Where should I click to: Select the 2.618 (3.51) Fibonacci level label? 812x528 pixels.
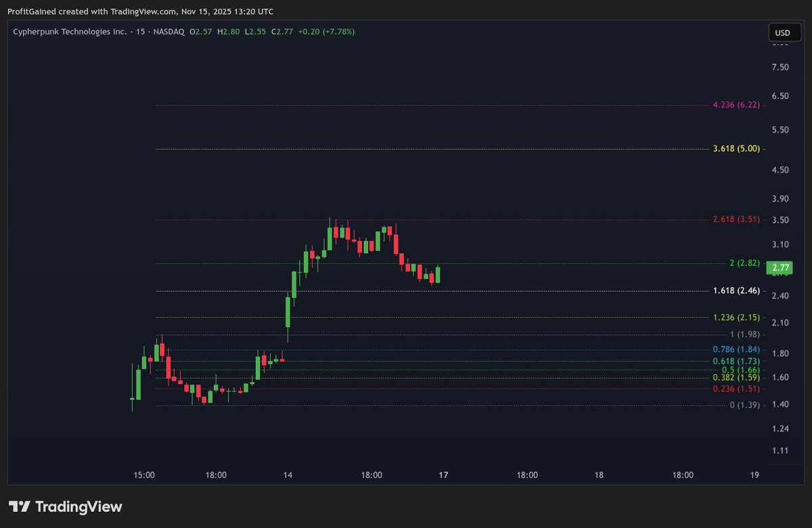coord(736,219)
